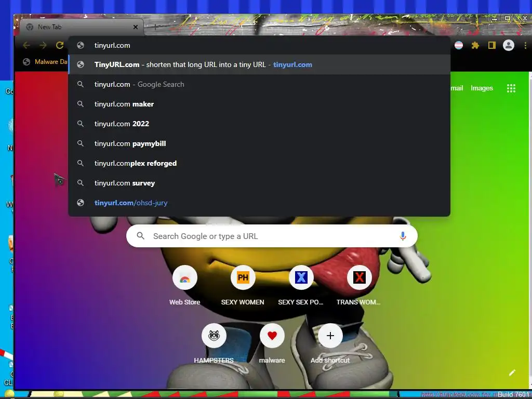The height and width of the screenshot is (399, 532).
Task: Open the Chrome three-dot menu
Action: 526,45
